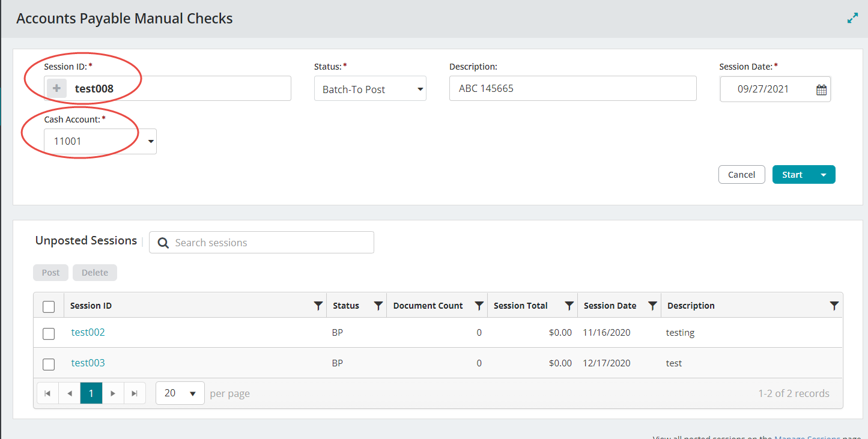Click the expand fullscreen arrows icon
Image resolution: width=868 pixels, height=439 pixels.
(x=852, y=19)
